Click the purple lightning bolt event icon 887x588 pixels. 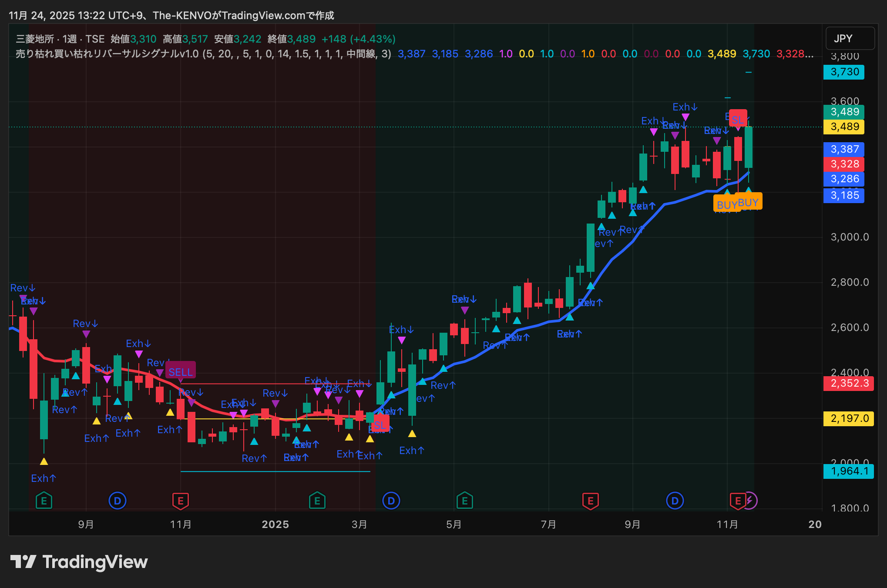[x=750, y=501]
